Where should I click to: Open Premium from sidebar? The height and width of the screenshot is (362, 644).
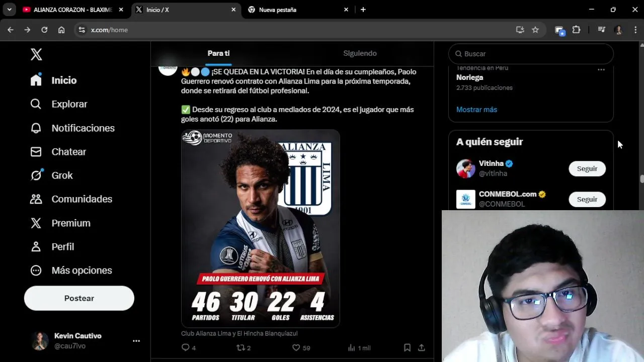tap(60, 223)
